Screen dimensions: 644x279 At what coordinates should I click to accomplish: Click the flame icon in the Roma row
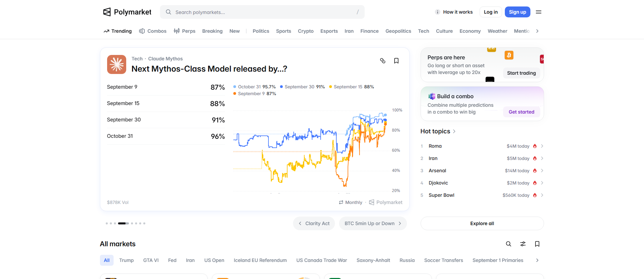click(535, 146)
